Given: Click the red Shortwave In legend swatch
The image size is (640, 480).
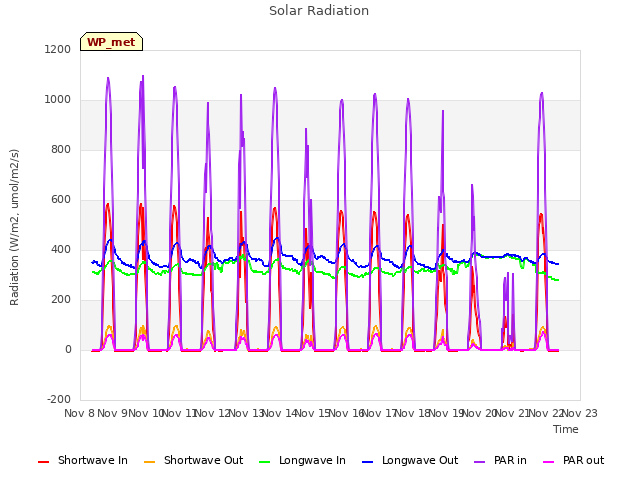Looking at the screenshot, I should coord(43,462).
